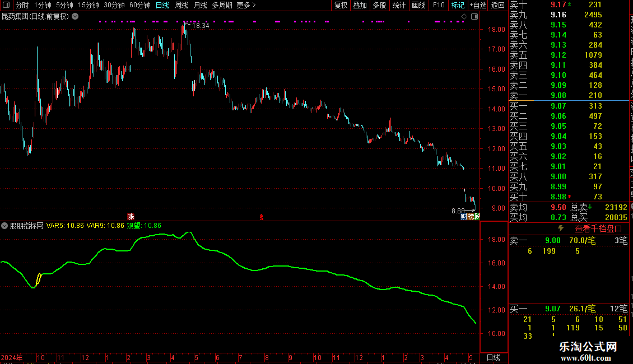This screenshot has height=364, width=633.
Task: Click the green 跌 badge icon
Action: tap(477, 217)
